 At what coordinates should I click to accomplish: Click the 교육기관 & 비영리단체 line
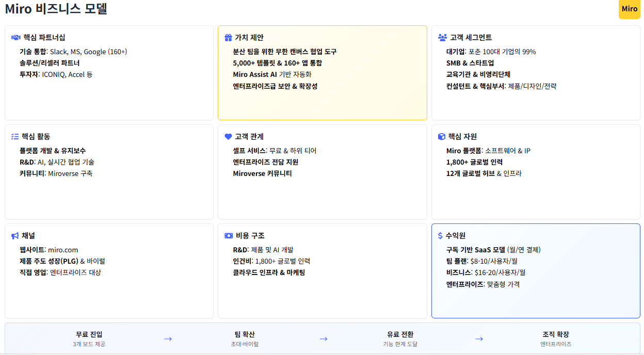click(478, 74)
